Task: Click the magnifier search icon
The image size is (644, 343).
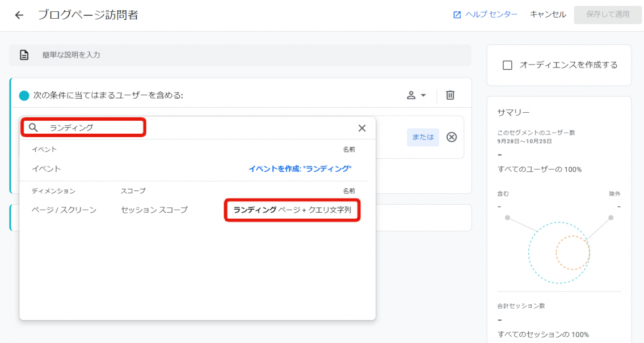Action: click(33, 128)
